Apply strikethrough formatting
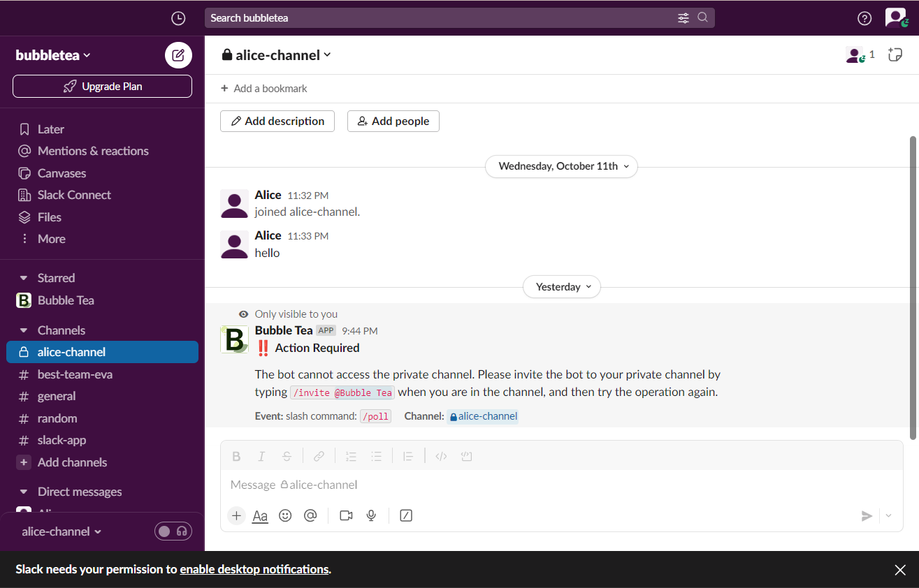919x588 pixels. 287,457
